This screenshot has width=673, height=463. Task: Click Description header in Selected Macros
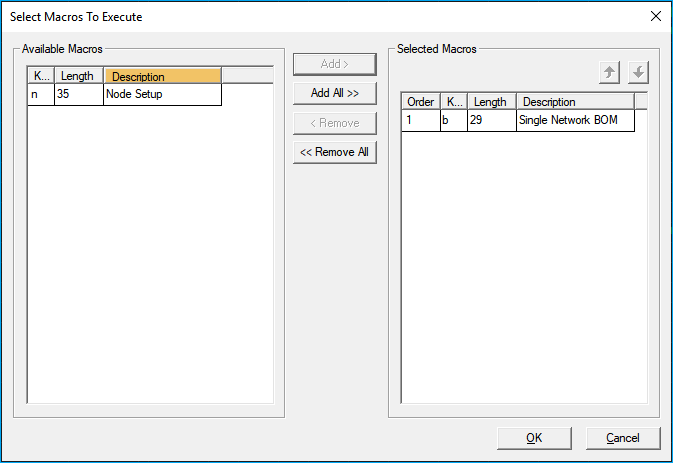point(576,102)
